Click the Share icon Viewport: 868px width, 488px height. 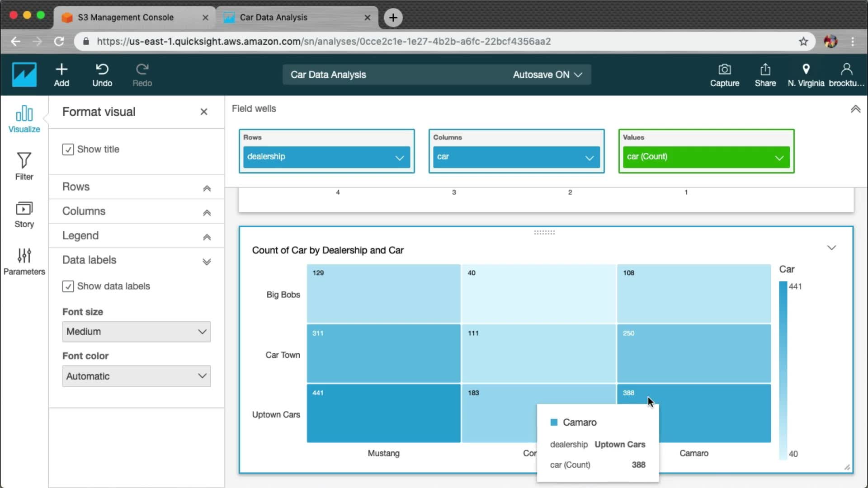click(765, 69)
